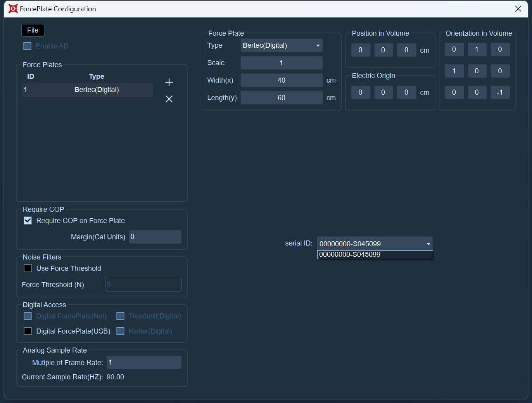The width and height of the screenshot is (532, 403).
Task: Enable Use Force Threshold checkbox
Action: pyautogui.click(x=28, y=268)
